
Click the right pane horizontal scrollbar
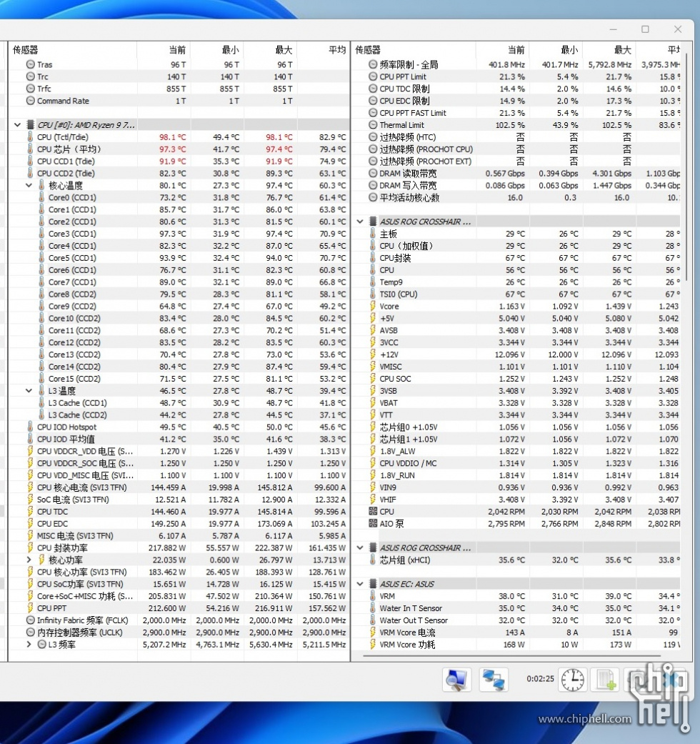(512, 656)
